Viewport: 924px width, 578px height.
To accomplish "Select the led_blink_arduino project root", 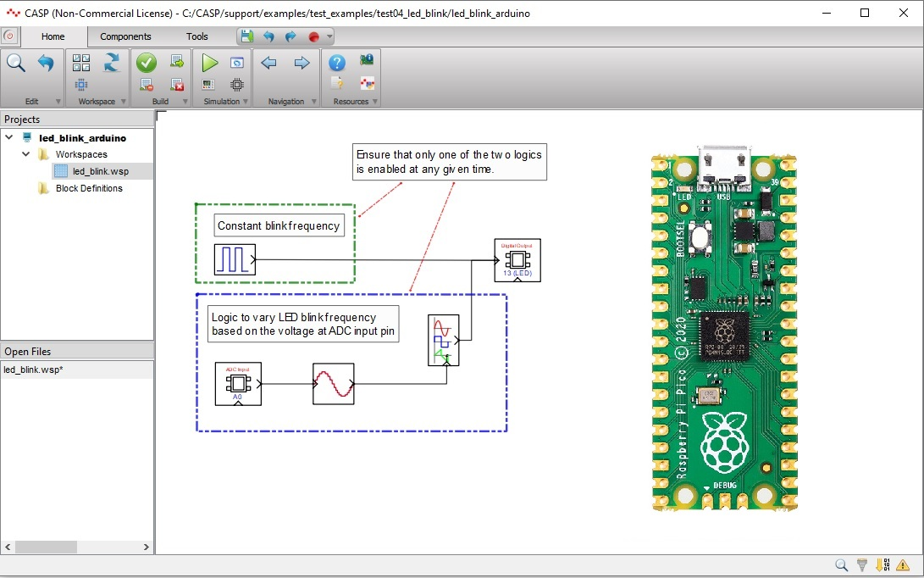I will 82,138.
